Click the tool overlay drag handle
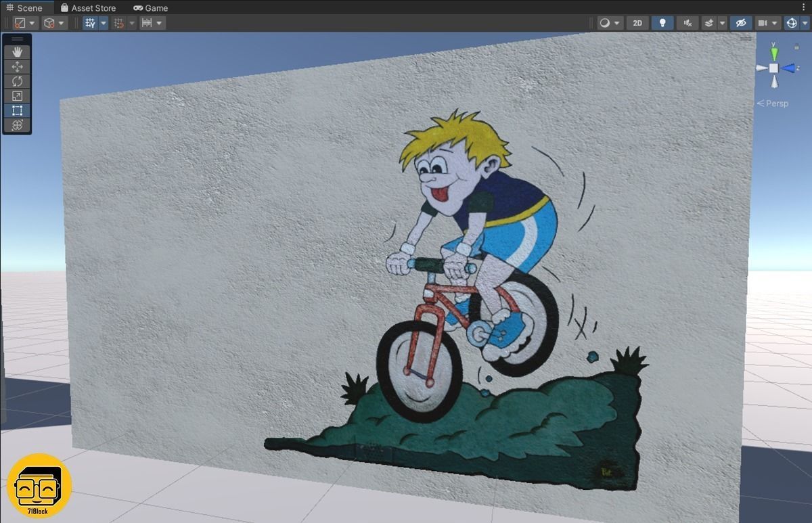 tap(17, 39)
